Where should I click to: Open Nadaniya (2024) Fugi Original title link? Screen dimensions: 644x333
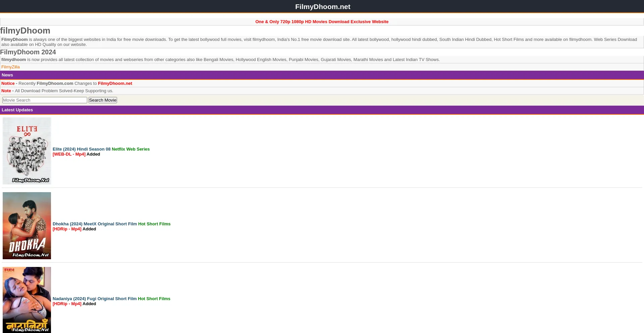[95, 299]
